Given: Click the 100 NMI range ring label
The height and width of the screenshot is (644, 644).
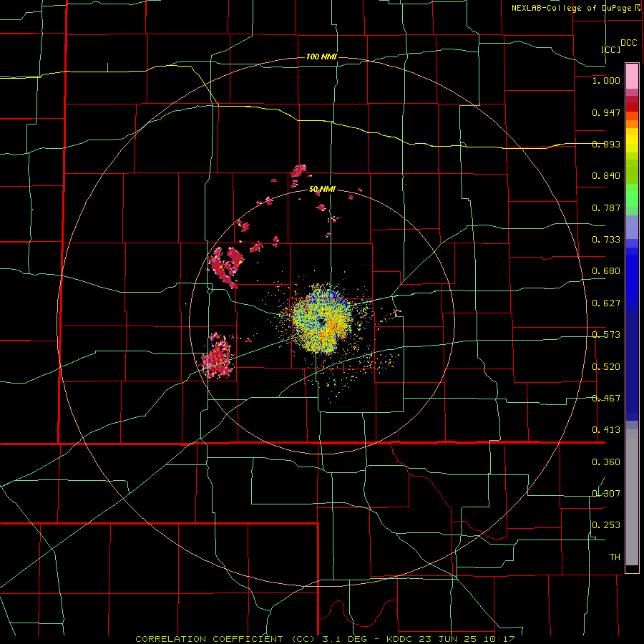Looking at the screenshot, I should pos(321,57).
